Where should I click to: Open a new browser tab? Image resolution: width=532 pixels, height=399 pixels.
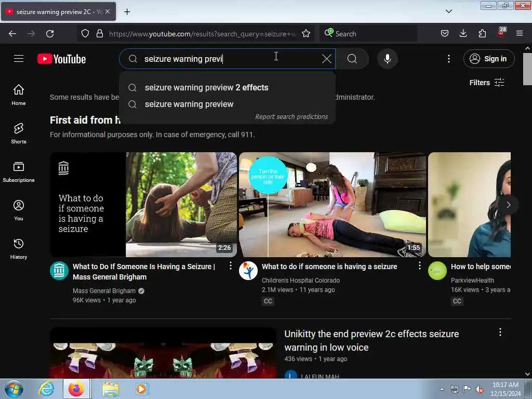[127, 12]
